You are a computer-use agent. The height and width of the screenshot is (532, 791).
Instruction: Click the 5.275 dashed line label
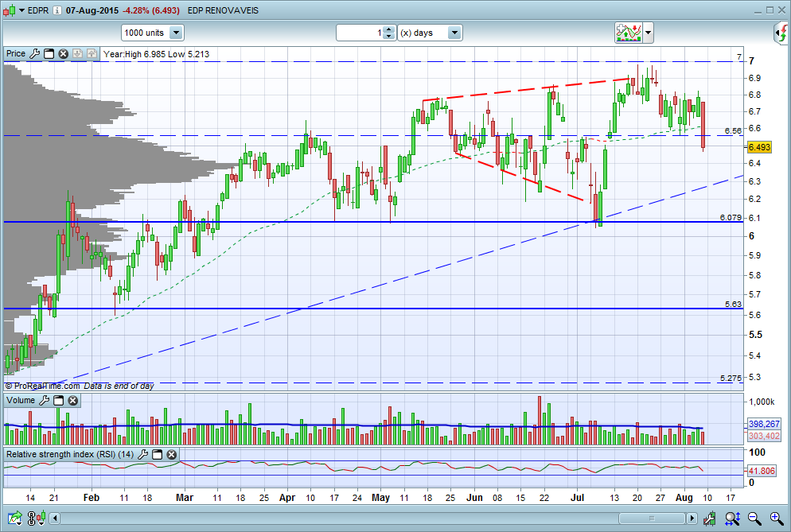tap(731, 378)
